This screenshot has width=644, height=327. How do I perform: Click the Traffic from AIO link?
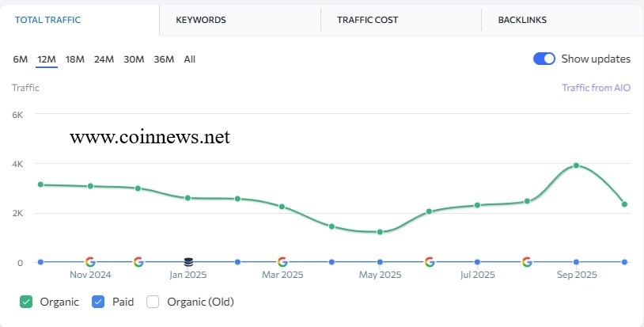[x=596, y=88]
